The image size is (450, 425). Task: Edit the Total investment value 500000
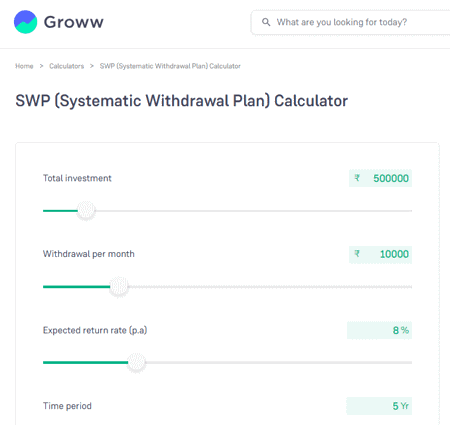(391, 178)
